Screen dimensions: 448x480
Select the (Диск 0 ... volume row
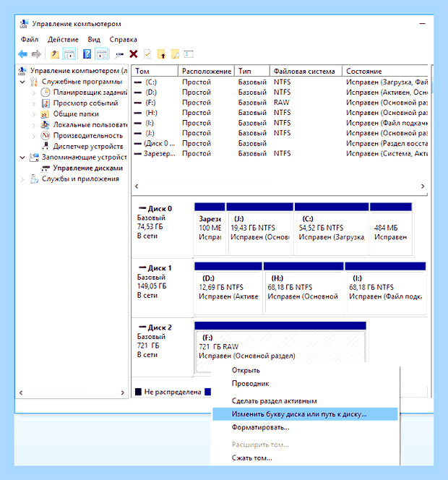[x=280, y=143]
